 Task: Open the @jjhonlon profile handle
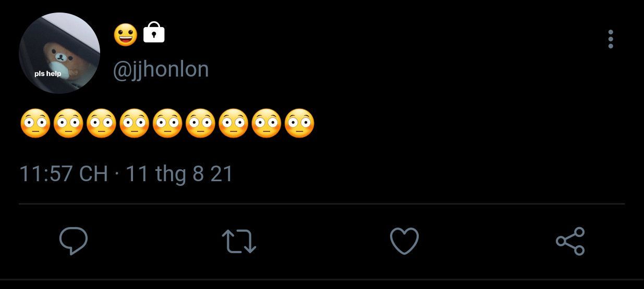(161, 69)
